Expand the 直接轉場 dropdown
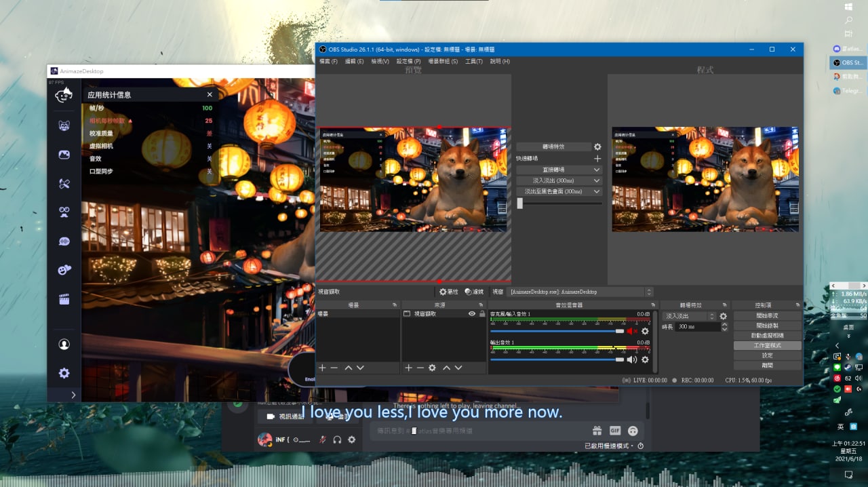This screenshot has width=868, height=487. coord(559,170)
